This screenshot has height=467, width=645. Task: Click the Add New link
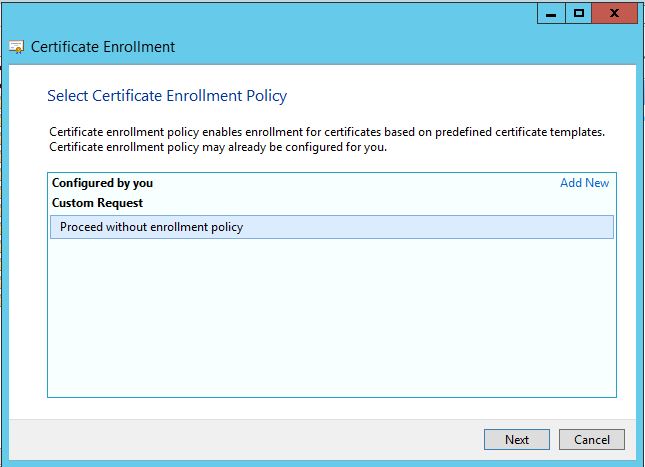(x=584, y=183)
